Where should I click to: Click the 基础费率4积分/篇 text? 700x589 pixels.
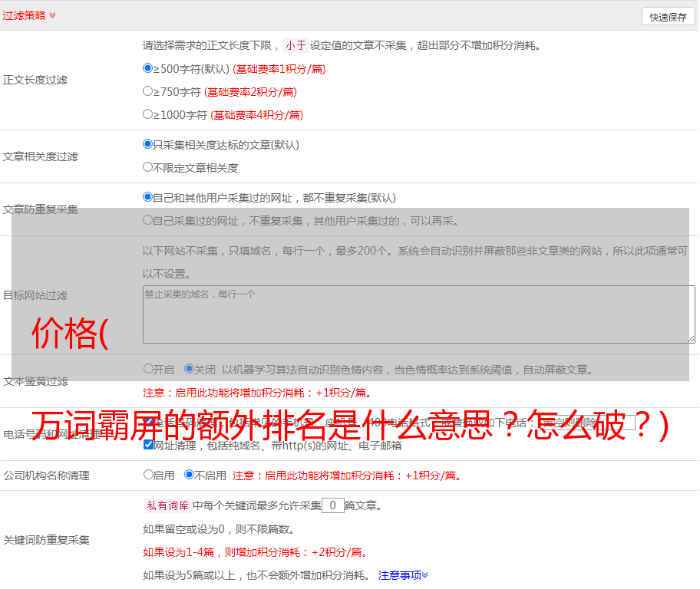[256, 115]
